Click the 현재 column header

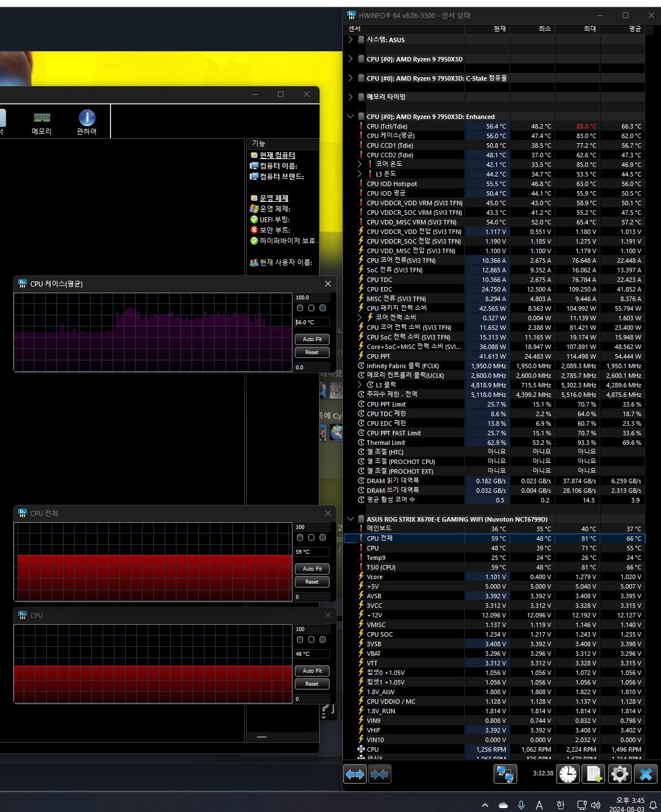(x=487, y=29)
